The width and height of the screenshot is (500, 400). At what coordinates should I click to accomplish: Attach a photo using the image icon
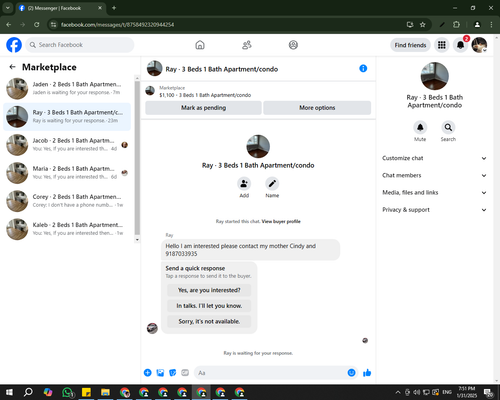(160, 373)
